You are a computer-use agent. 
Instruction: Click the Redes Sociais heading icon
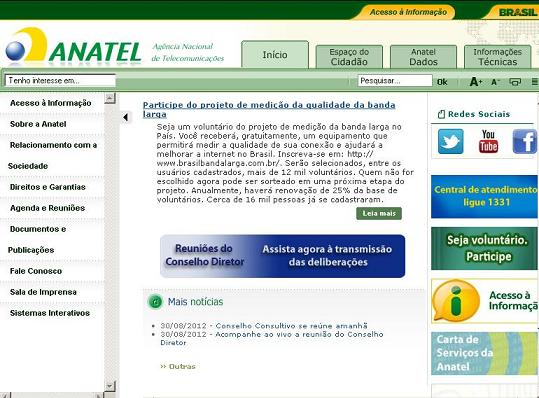(441, 114)
